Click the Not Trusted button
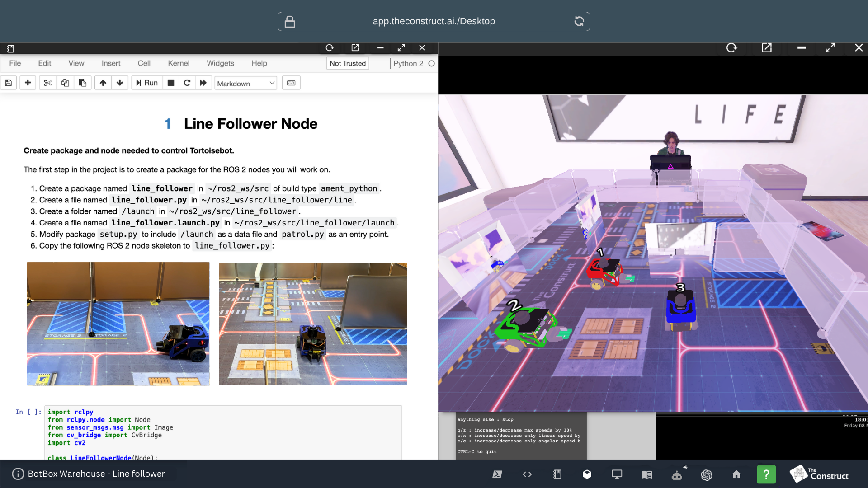 tap(348, 63)
